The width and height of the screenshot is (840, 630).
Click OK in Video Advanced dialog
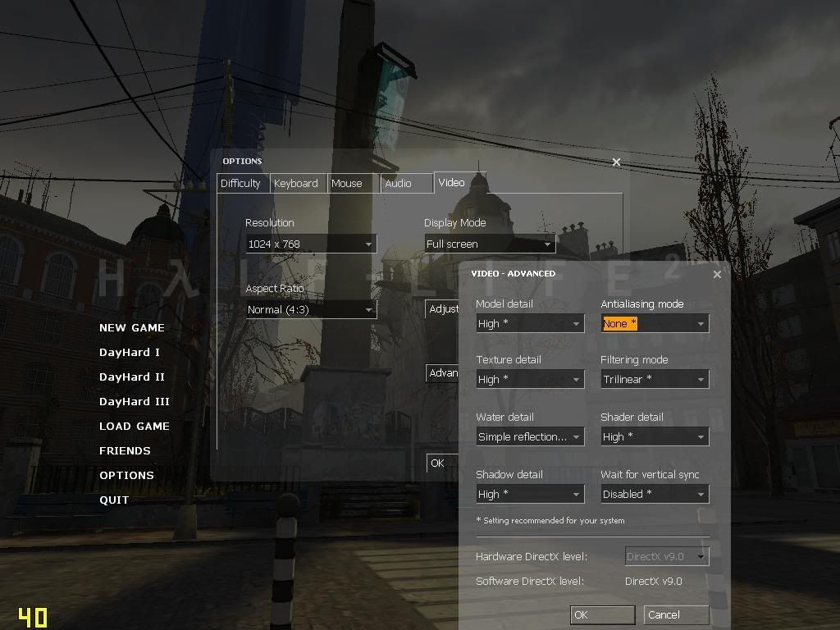603,615
